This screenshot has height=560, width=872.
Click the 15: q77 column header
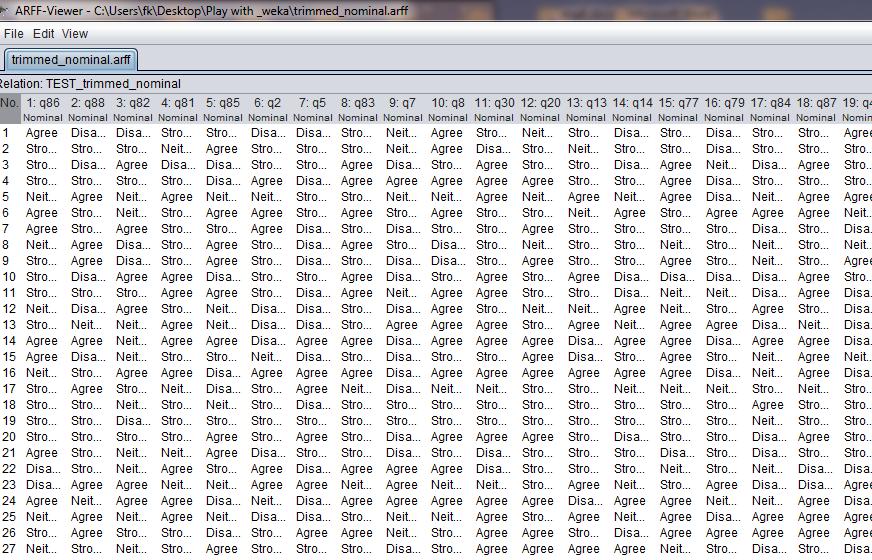point(678,109)
